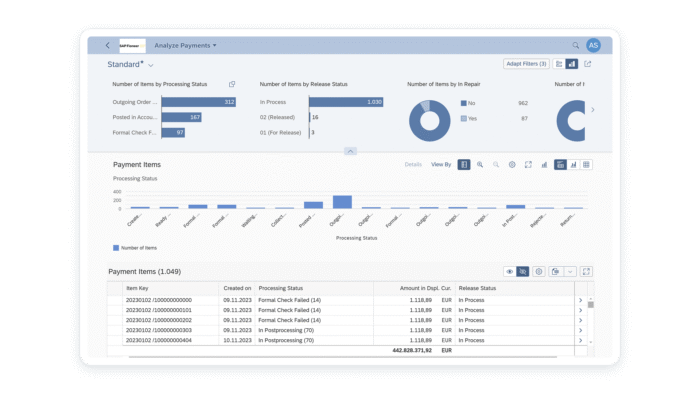
Task: Select chart only view
Action: [x=573, y=165]
